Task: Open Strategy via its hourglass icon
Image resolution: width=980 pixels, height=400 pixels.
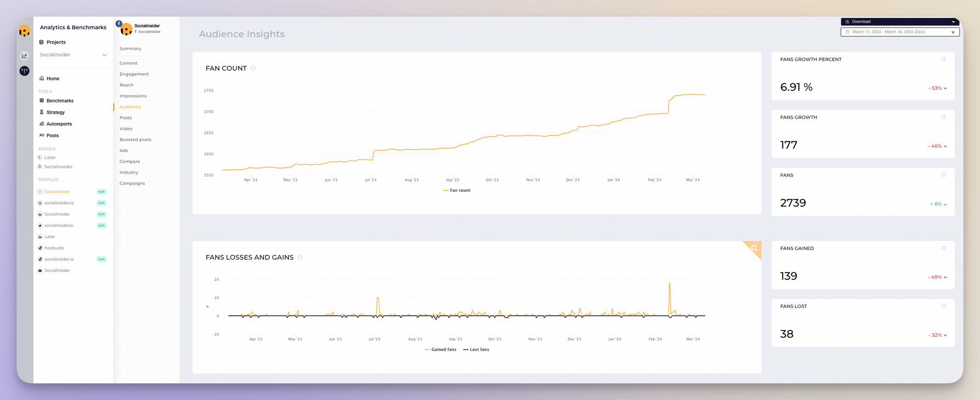Action: [x=42, y=112]
